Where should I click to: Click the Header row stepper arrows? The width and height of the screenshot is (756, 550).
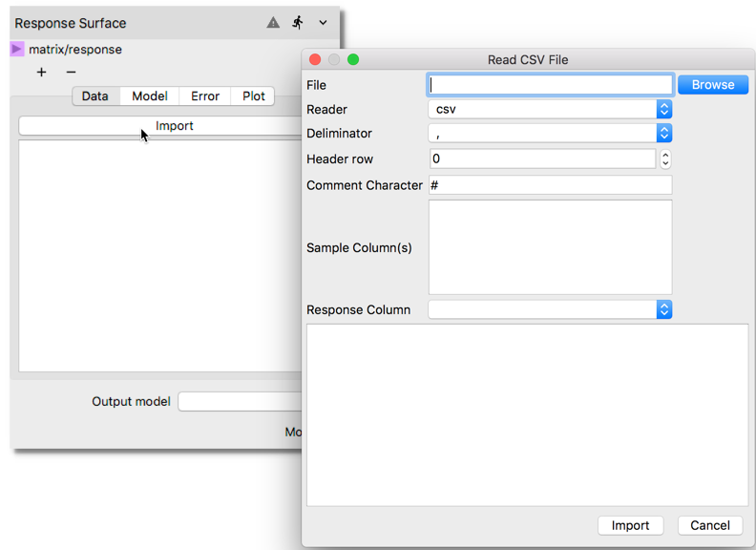665,159
